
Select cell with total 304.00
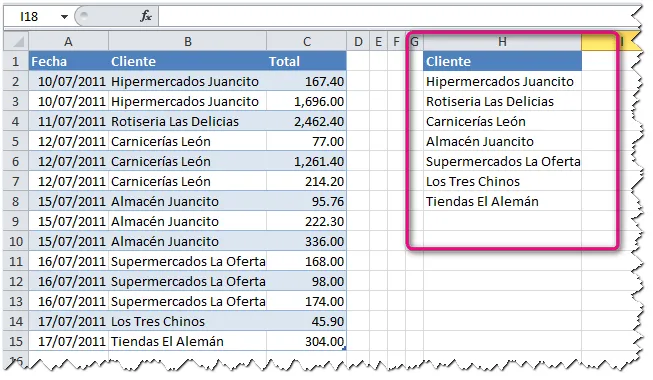(x=307, y=341)
